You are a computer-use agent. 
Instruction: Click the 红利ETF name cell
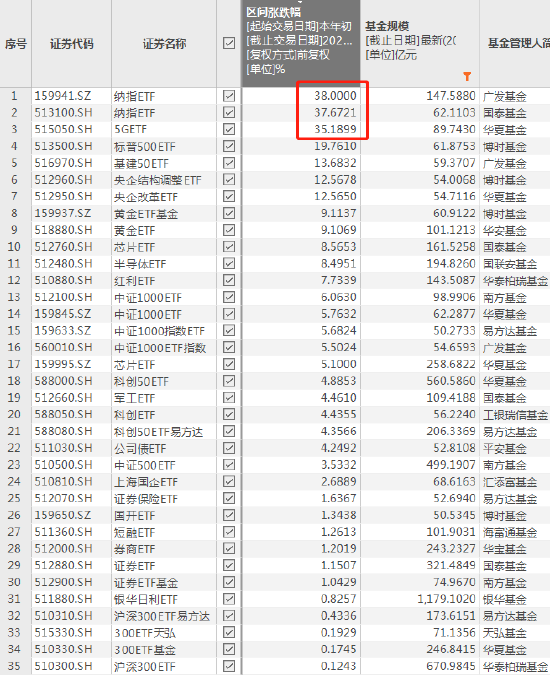tap(134, 281)
